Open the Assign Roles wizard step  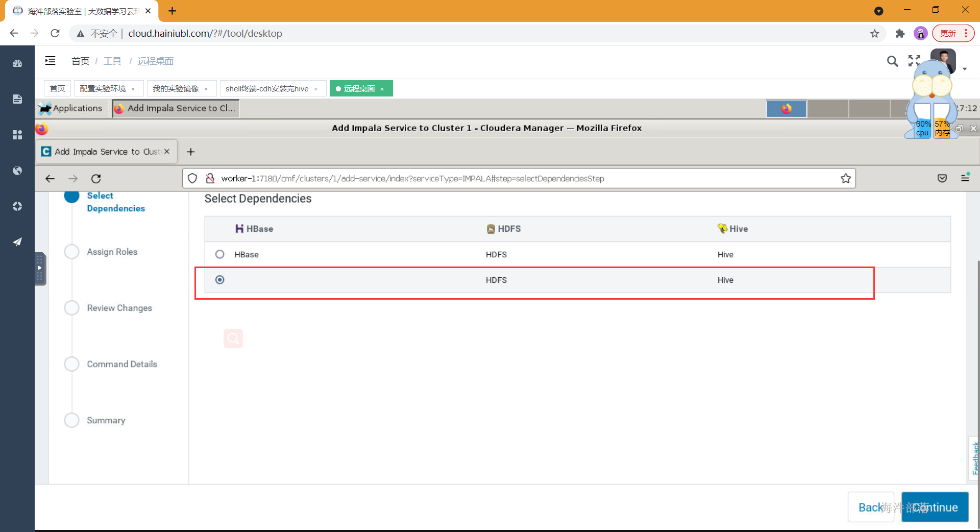[112, 252]
